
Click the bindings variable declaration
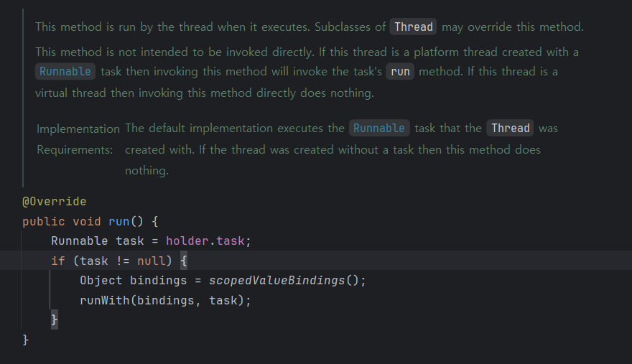[x=159, y=281]
